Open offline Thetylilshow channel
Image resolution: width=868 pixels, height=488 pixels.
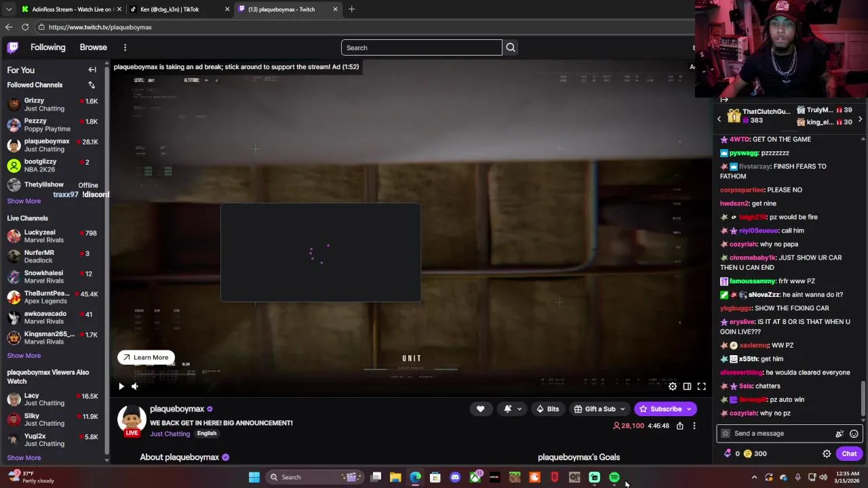(x=53, y=185)
